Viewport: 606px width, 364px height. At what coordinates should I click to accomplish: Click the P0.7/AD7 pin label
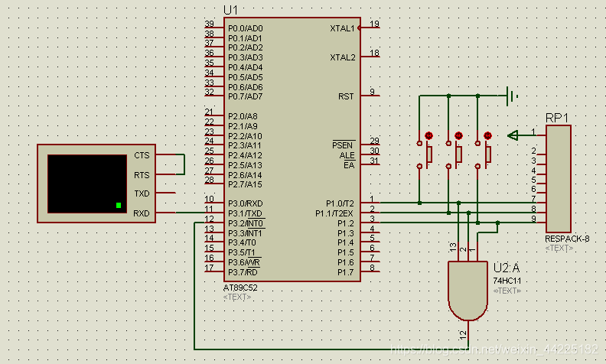[246, 96]
